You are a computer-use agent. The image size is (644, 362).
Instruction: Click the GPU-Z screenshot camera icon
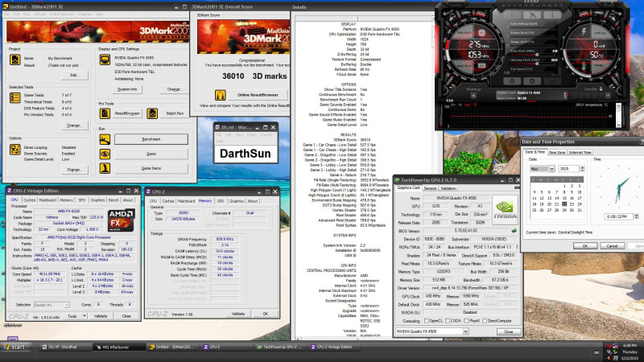pos(517,187)
